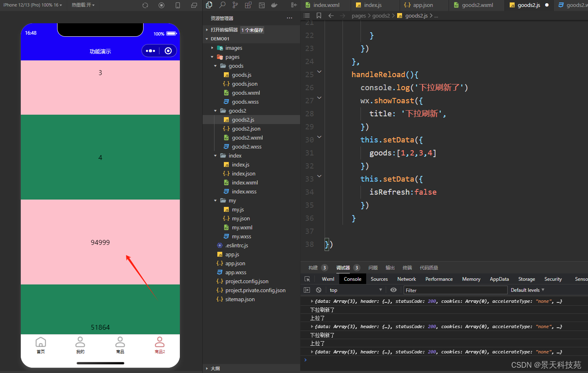Tap the 首页 tab bar button

click(x=41, y=345)
